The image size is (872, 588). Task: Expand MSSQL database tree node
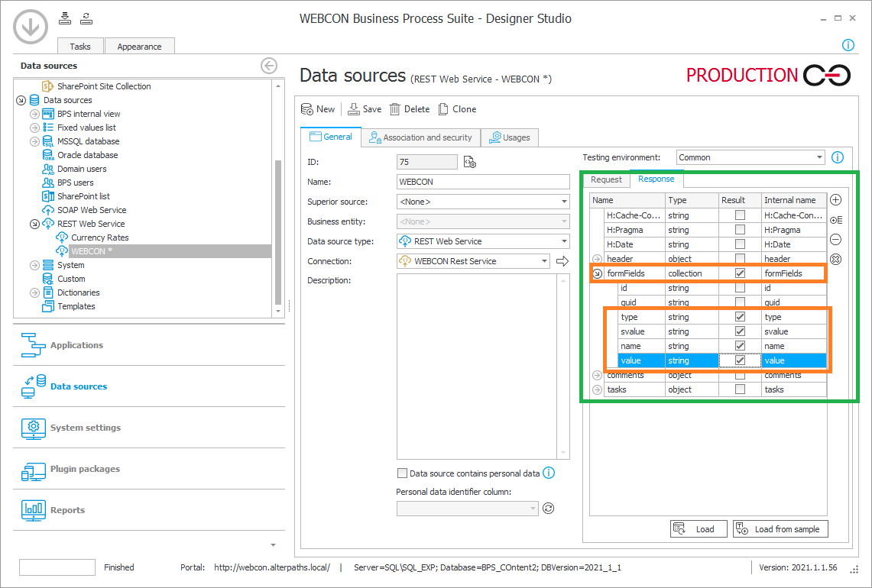pos(34,141)
